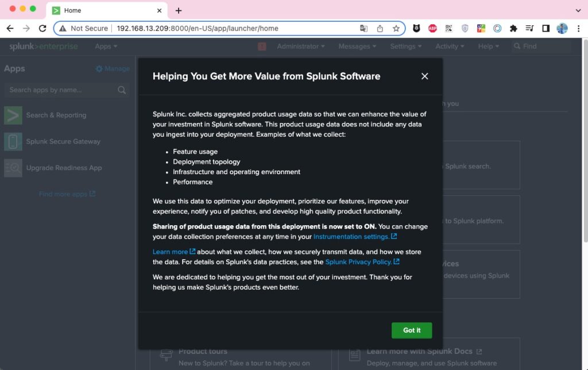
Task: Bookmark this page with star icon
Action: 396,29
